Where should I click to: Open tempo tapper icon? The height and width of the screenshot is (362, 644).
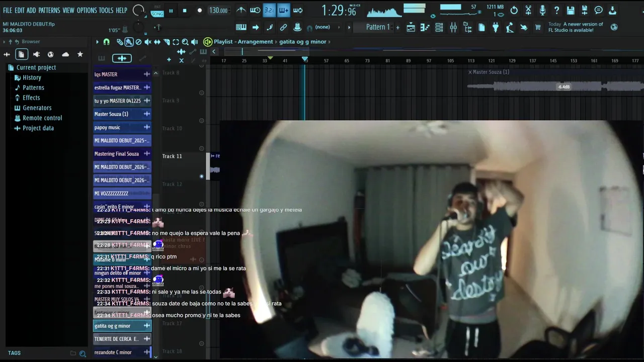510,28
